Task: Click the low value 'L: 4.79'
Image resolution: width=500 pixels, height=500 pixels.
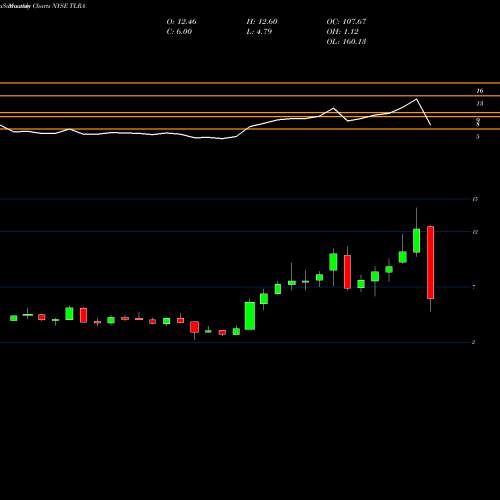Action: (259, 32)
